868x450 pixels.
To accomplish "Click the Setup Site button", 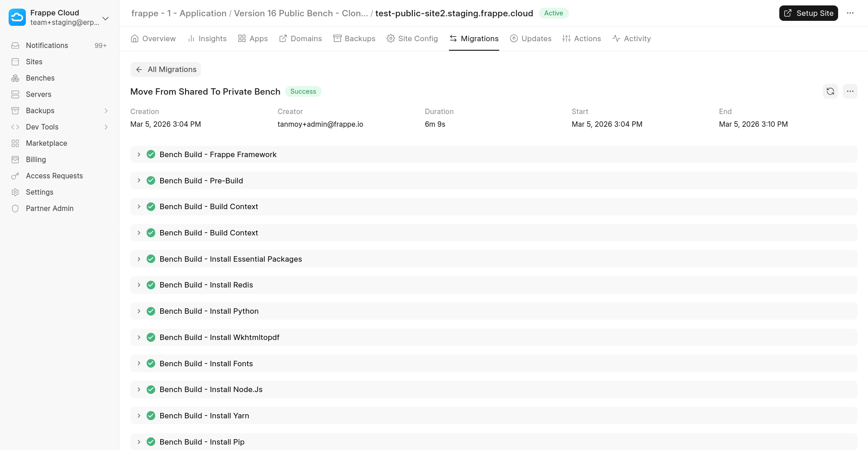I will pos(808,13).
